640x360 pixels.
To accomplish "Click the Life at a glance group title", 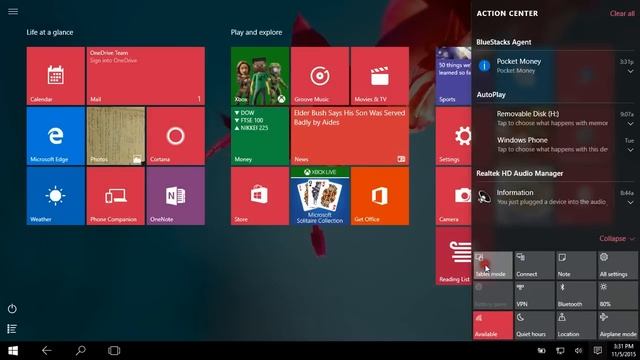I will pos(50,32).
